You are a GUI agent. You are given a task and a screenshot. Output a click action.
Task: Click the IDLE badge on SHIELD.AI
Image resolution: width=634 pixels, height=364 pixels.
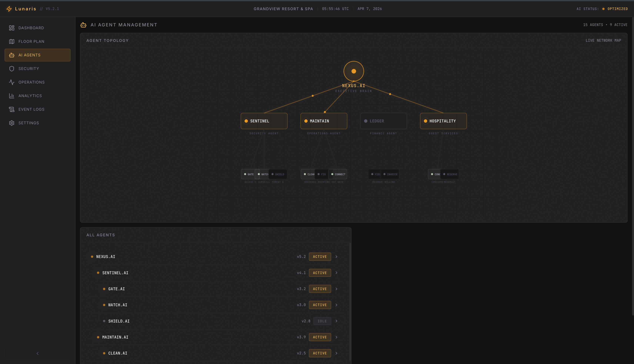[322, 321]
